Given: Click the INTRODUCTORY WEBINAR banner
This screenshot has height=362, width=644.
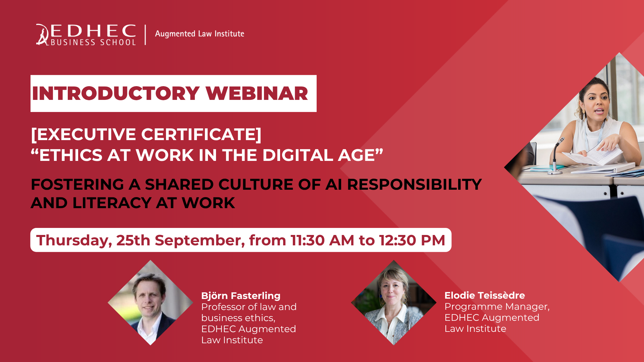Looking at the screenshot, I should click(x=173, y=94).
